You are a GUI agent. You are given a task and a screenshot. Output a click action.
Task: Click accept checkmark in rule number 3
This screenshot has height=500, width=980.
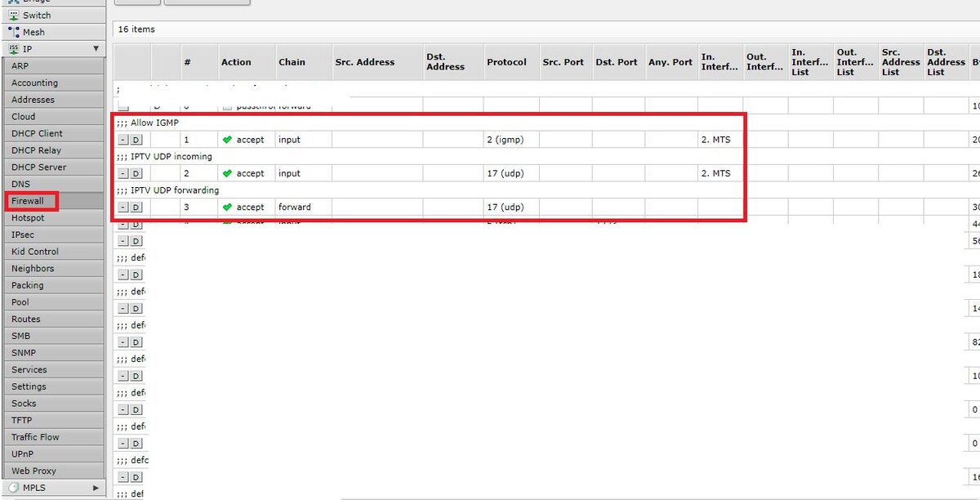[227, 207]
